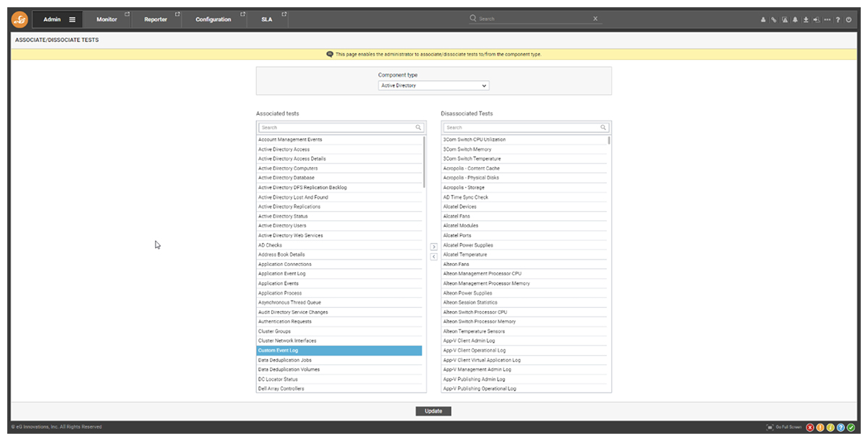Open SLA in new window icon
Screen dimensions: 868x441
pyautogui.click(x=284, y=14)
